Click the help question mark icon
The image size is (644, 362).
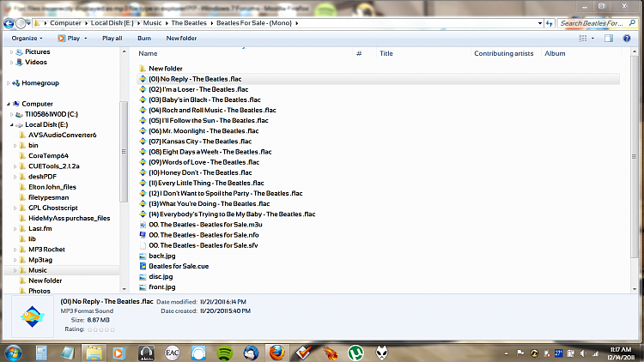click(x=627, y=38)
